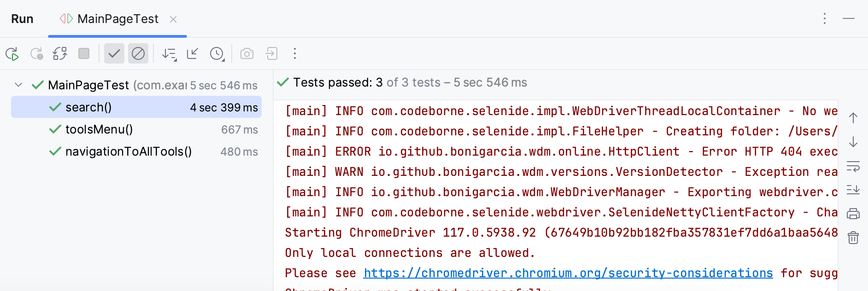Open the kebab menu at the window's top right

click(824, 19)
